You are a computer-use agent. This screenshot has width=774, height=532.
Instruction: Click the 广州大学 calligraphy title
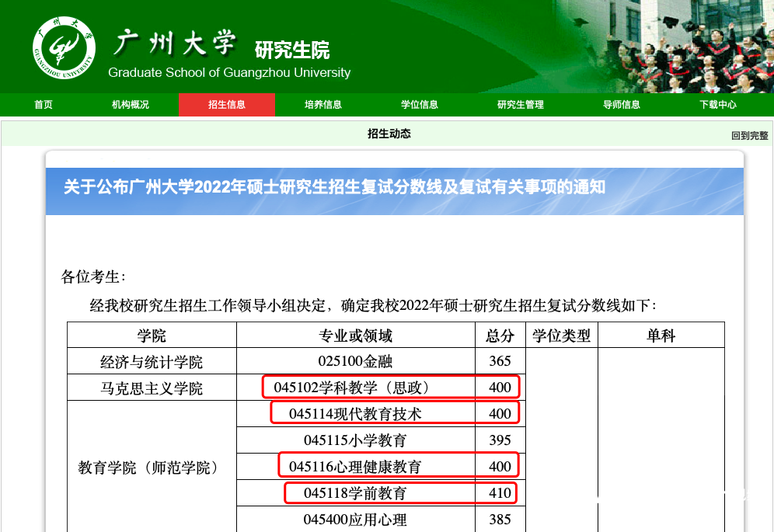175,43
